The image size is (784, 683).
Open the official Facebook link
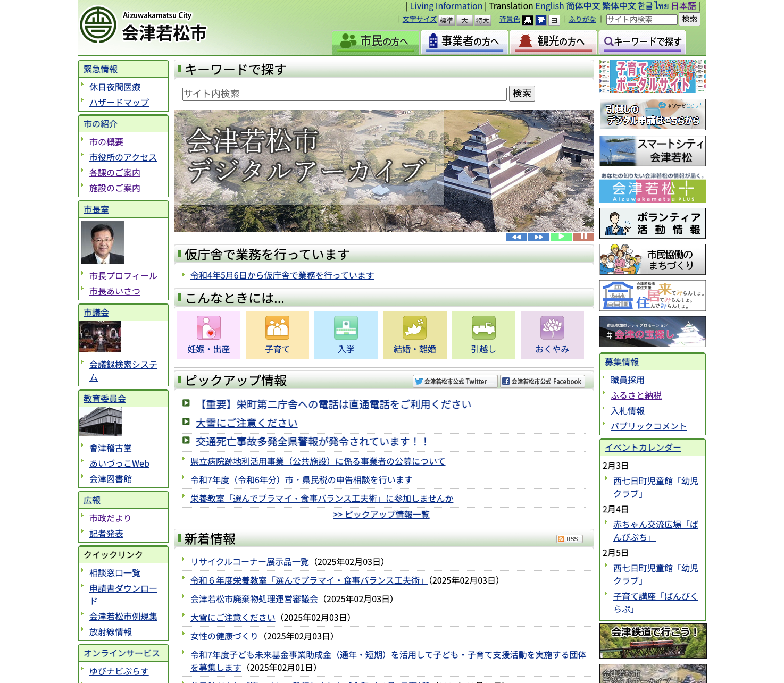[x=543, y=381]
